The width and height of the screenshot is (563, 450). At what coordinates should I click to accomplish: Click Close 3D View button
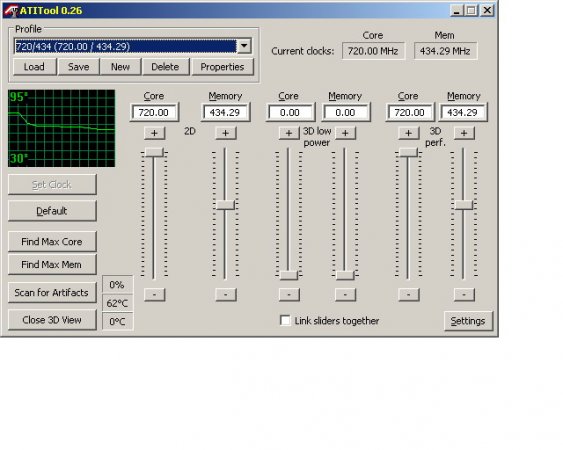pyautogui.click(x=52, y=320)
